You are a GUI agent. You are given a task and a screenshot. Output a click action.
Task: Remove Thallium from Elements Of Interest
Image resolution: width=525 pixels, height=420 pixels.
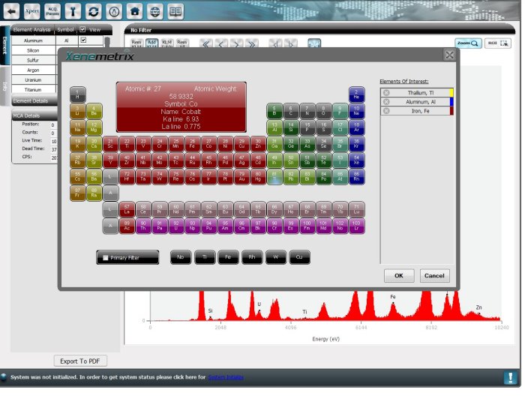tap(386, 93)
